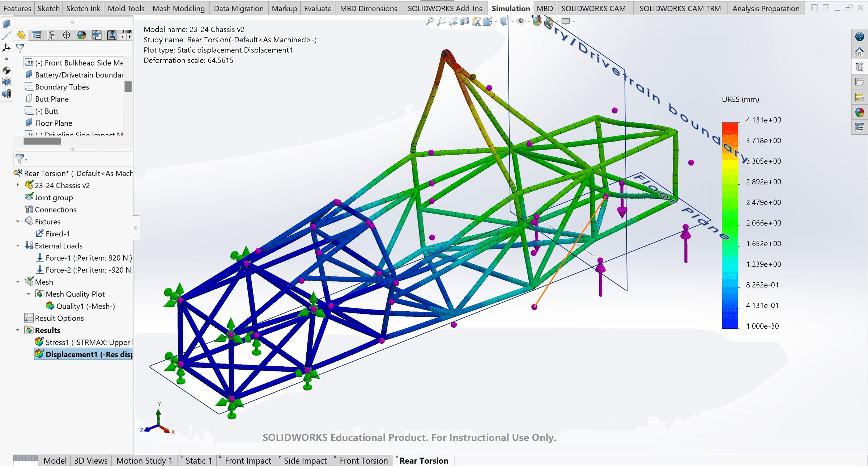Select Stress1 result plot
868x467 pixels.
pos(84,342)
